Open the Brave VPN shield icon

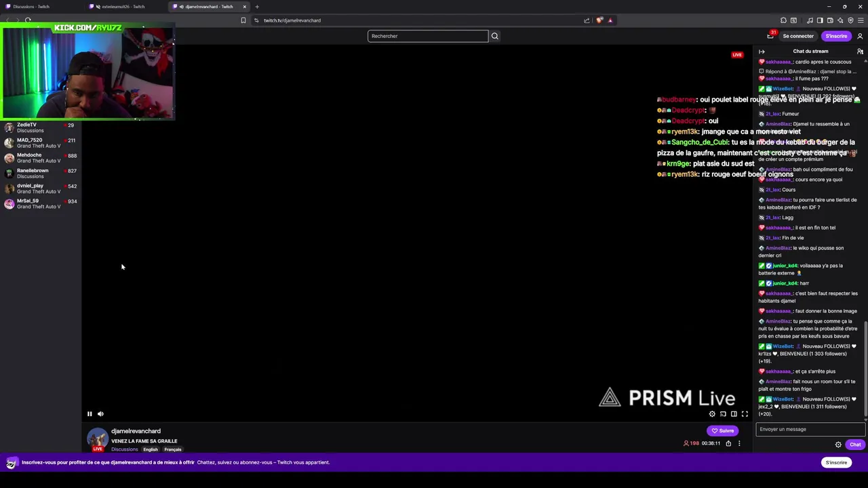pos(850,20)
